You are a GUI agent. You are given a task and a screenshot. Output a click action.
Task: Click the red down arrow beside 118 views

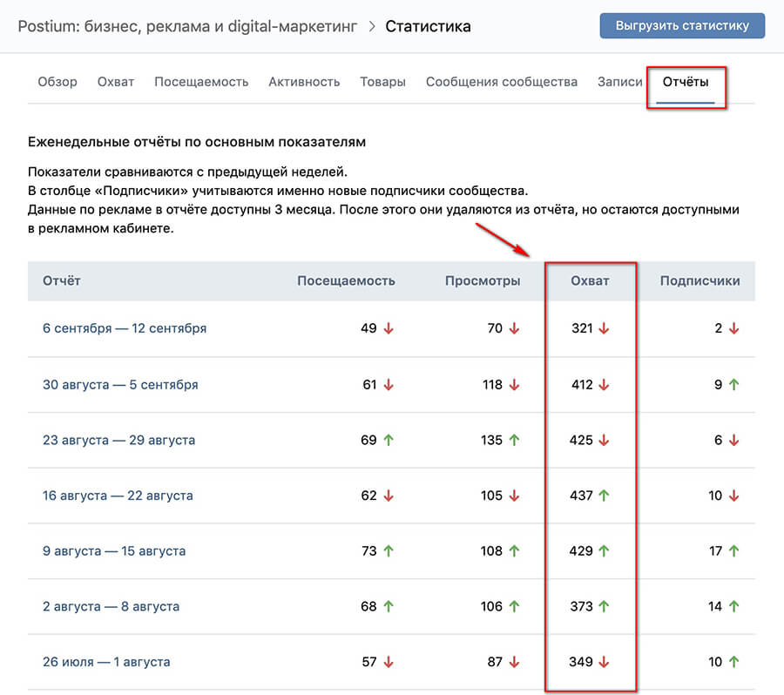[x=515, y=384]
